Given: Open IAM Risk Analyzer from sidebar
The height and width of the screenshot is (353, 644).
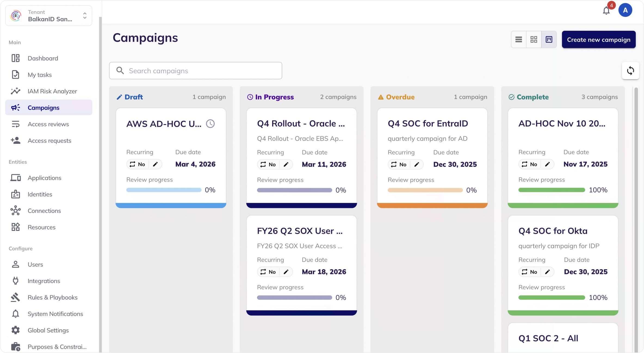Looking at the screenshot, I should (52, 91).
